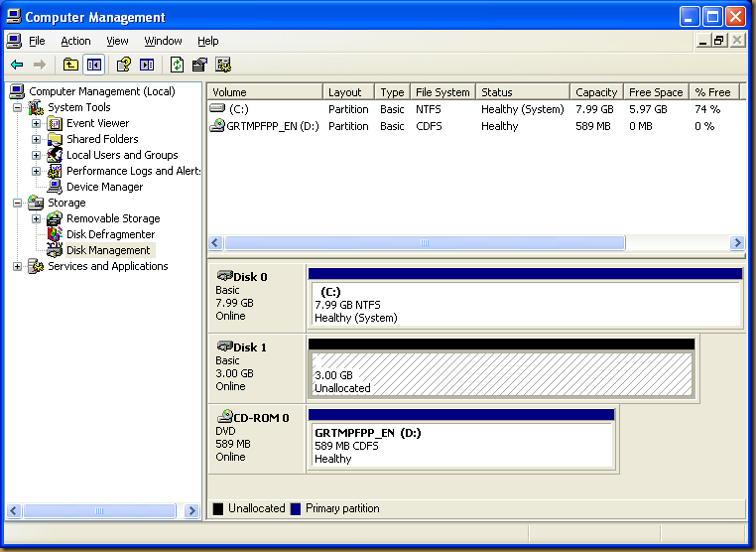
Task: Open the Action menu
Action: pyautogui.click(x=75, y=41)
